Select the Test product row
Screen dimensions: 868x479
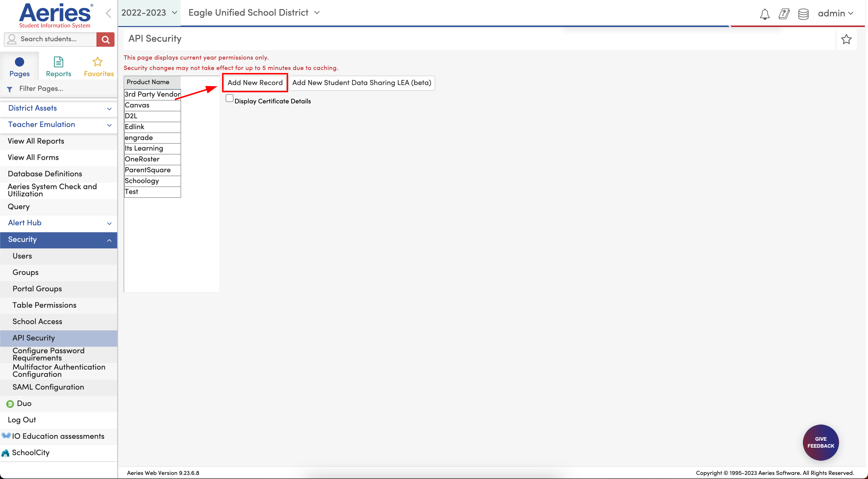click(x=152, y=192)
